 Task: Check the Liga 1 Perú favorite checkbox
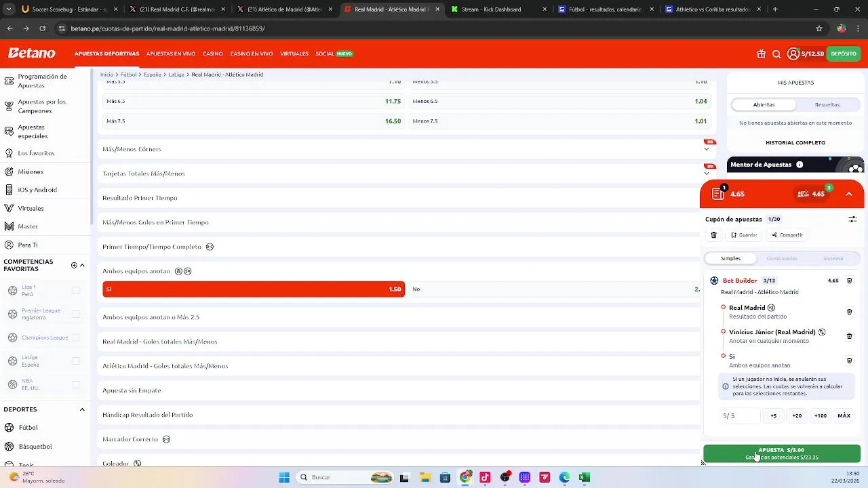click(x=76, y=291)
